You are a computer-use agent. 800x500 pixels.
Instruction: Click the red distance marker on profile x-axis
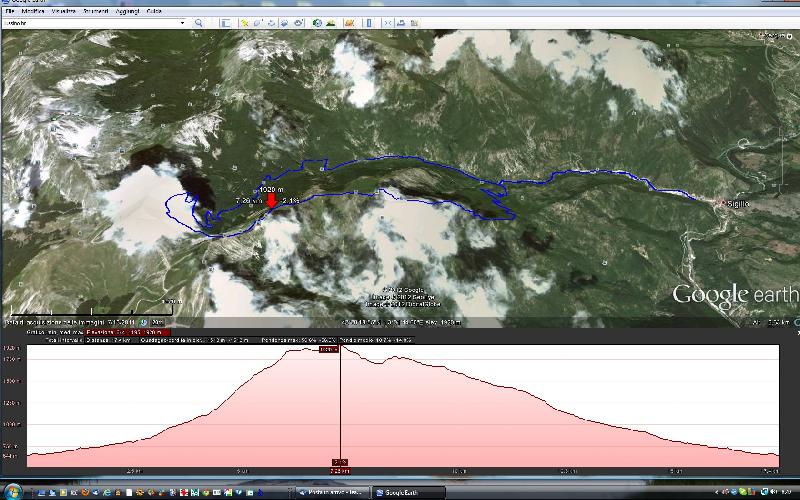[x=340, y=471]
